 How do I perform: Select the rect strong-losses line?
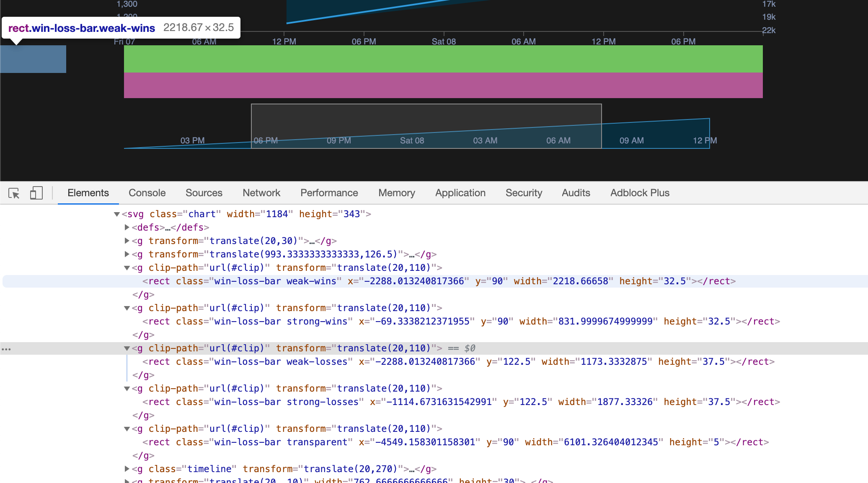click(461, 402)
